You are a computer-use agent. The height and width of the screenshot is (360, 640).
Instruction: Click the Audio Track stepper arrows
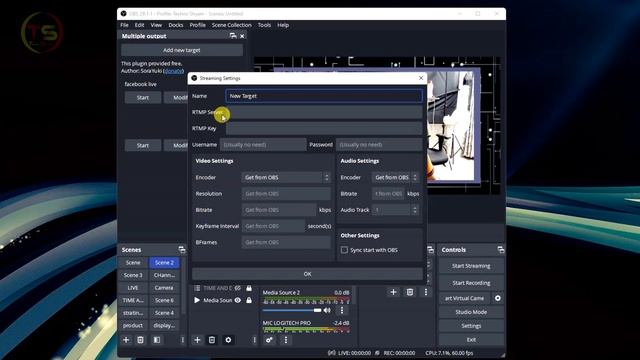click(x=415, y=210)
